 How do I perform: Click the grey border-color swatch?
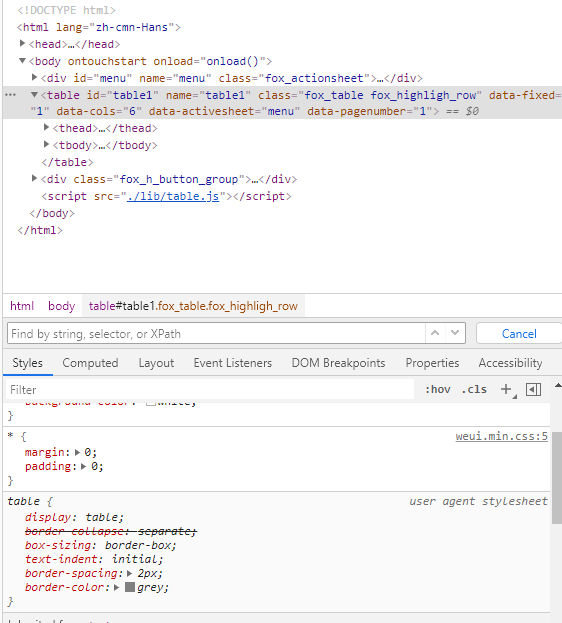pyautogui.click(x=130, y=587)
